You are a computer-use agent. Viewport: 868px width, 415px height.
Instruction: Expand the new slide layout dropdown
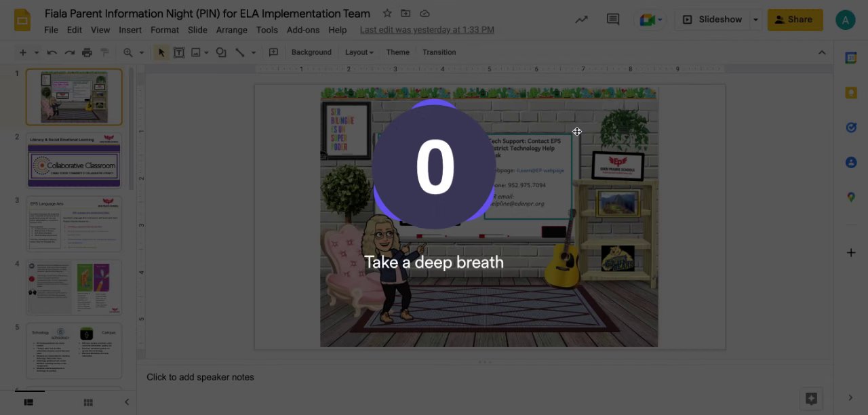(37, 52)
